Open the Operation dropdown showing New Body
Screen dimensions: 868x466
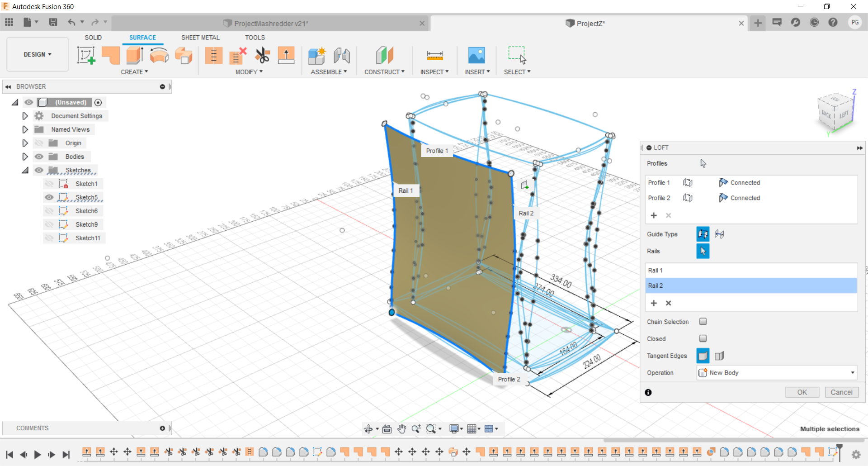point(852,373)
